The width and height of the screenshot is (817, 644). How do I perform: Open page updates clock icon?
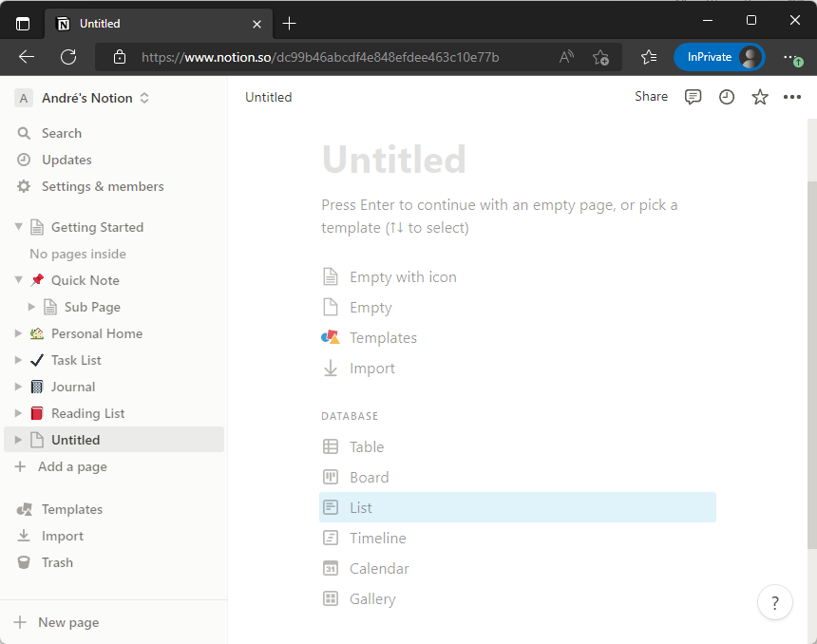tap(727, 97)
